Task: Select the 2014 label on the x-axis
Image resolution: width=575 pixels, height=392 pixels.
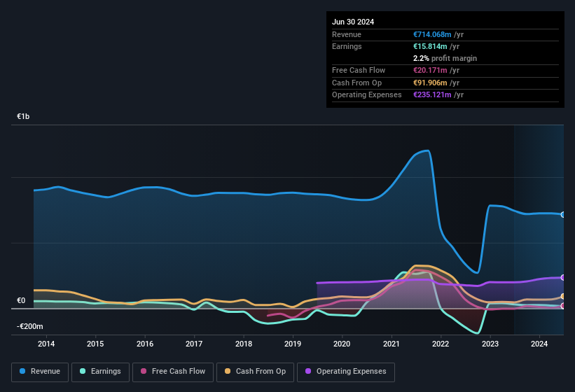Action: point(46,344)
